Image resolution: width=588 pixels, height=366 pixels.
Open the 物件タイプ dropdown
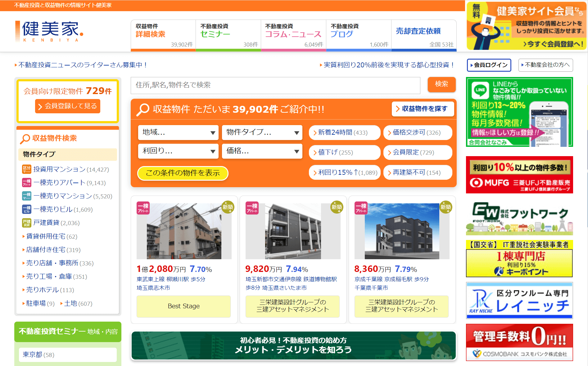pyautogui.click(x=262, y=133)
